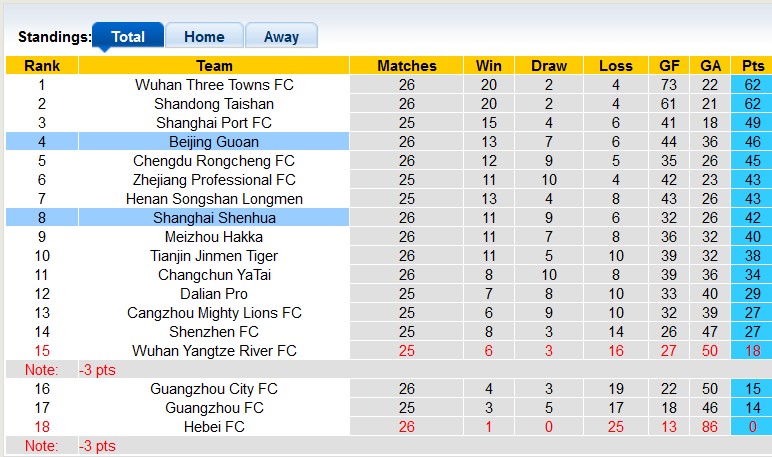Open Chengdu Rongcheng FC link

coord(214,161)
